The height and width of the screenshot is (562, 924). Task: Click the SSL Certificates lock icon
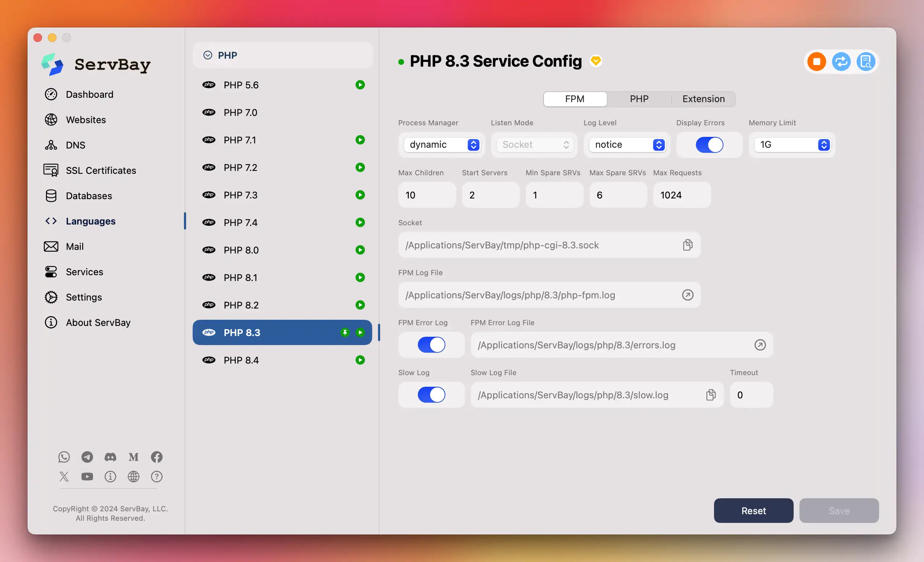51,170
